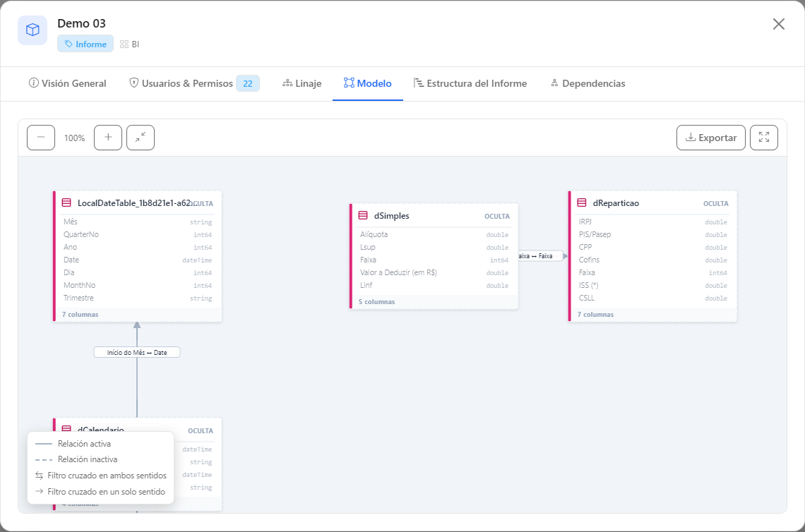Click the Trimestre column row

138,298
